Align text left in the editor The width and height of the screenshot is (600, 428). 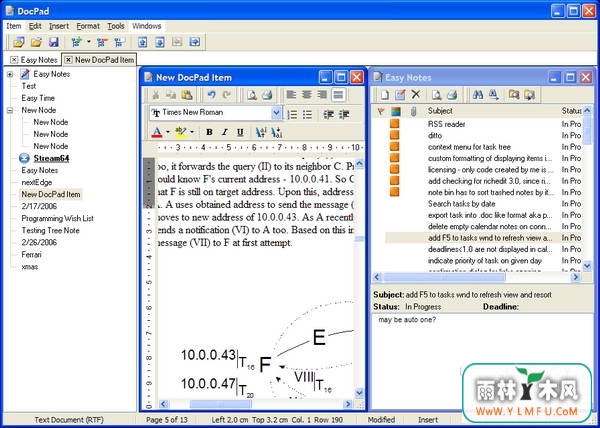(291, 94)
